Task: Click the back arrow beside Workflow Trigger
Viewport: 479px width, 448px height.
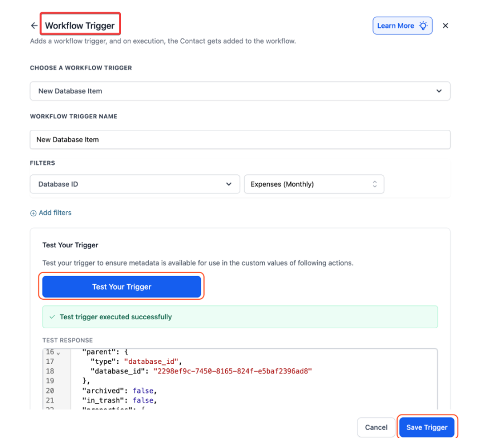Action: pyautogui.click(x=34, y=26)
